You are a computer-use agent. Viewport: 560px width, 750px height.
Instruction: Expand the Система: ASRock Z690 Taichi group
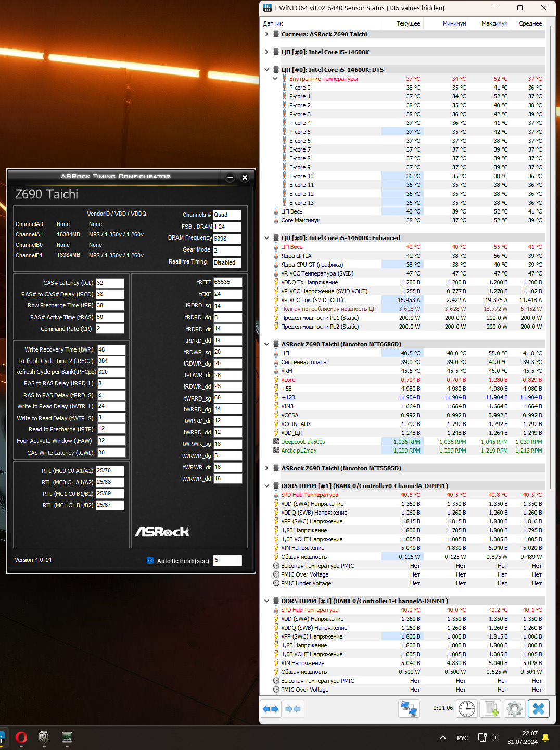267,34
